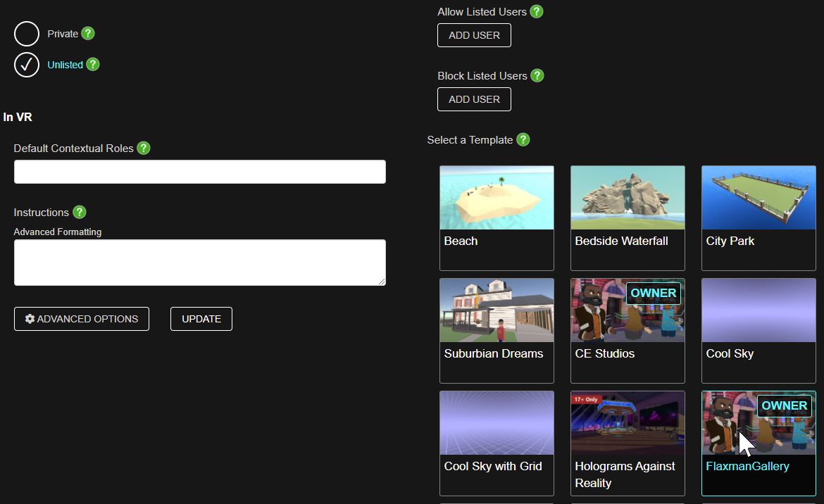Choose the Beach template
The width and height of the screenshot is (824, 504).
[497, 218]
